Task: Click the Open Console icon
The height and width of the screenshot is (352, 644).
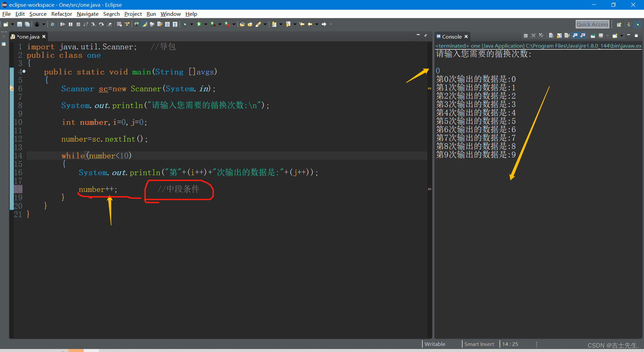Action: (615, 36)
